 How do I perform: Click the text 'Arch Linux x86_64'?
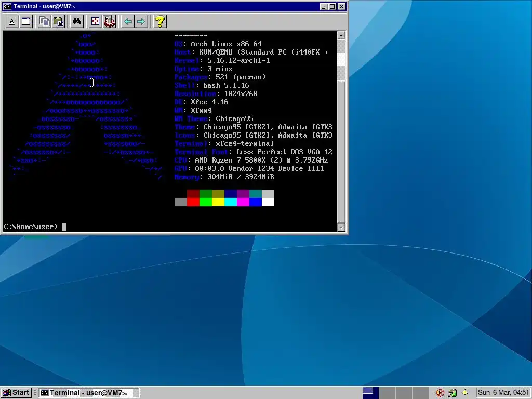tap(226, 44)
